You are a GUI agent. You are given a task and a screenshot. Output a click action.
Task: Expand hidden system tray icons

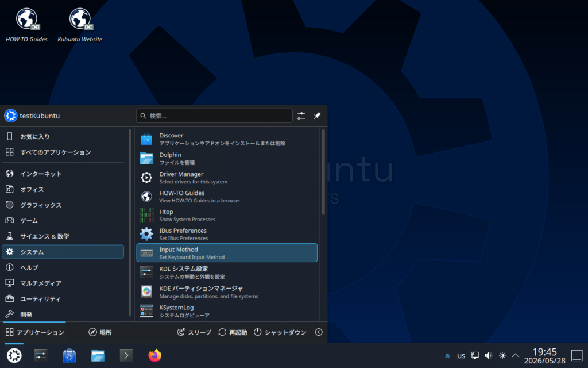pyautogui.click(x=516, y=355)
